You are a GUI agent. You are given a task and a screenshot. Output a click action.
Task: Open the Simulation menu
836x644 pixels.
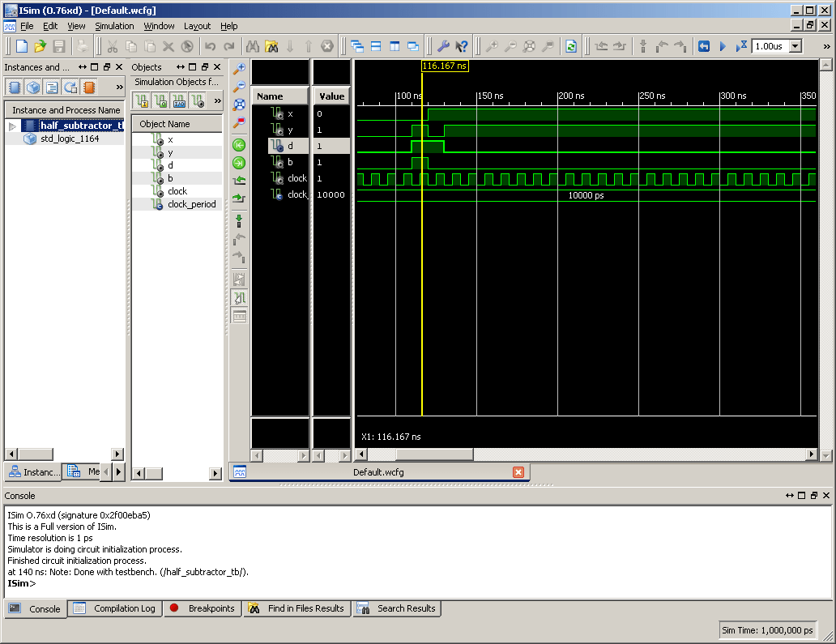coord(114,25)
